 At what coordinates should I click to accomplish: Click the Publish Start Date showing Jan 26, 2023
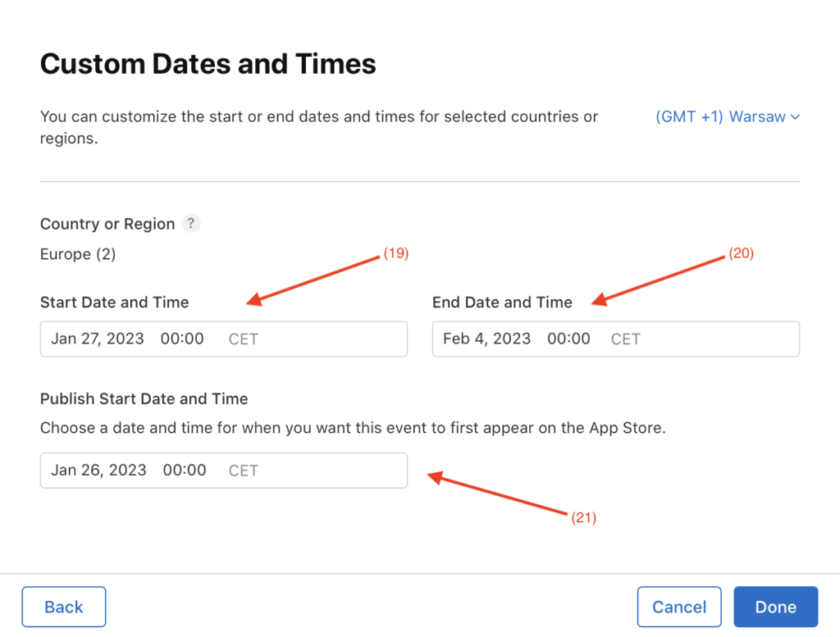pyautogui.click(x=98, y=470)
